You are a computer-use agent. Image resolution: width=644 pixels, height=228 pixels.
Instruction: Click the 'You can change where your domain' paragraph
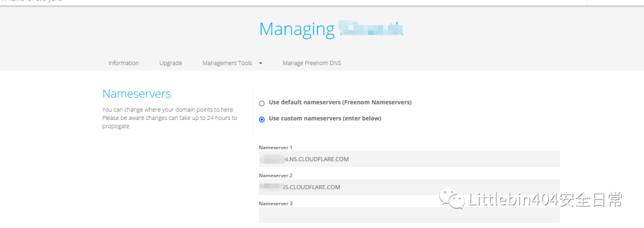[x=169, y=118]
